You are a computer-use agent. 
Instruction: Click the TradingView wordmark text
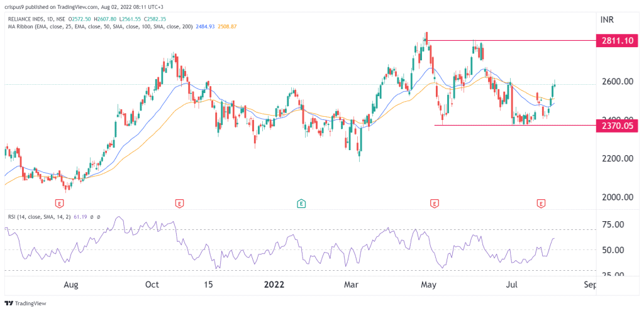[x=31, y=303]
